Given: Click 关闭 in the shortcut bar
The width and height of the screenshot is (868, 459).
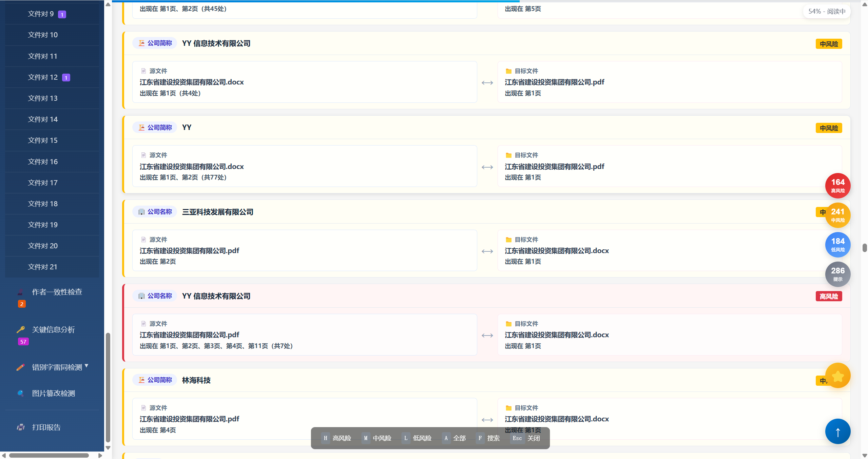Looking at the screenshot, I should point(526,438).
